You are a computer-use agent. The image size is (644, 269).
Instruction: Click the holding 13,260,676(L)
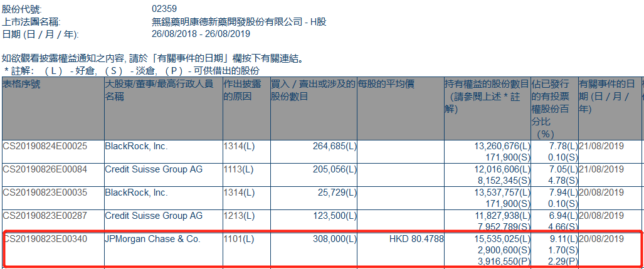[501, 146]
